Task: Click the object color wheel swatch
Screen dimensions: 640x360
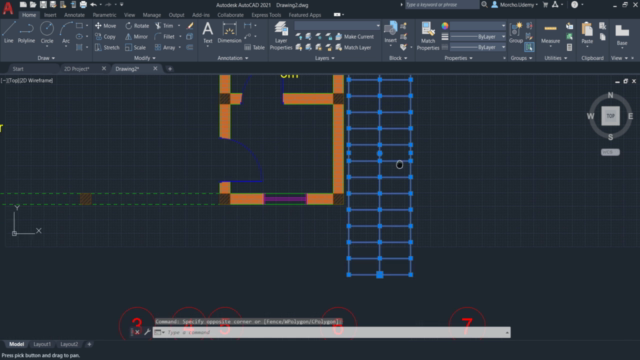Action: tap(445, 26)
